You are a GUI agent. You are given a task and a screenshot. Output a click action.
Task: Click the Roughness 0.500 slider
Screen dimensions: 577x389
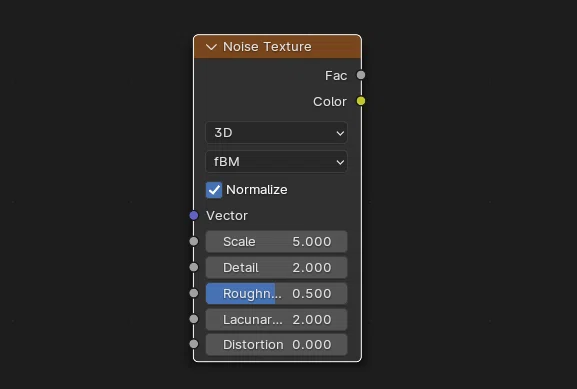click(276, 293)
